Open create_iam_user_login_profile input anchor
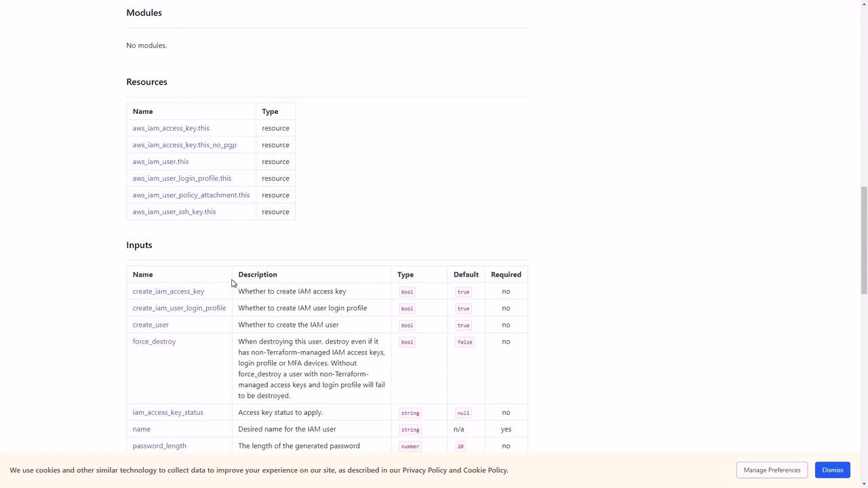Image resolution: width=868 pixels, height=488 pixels. [x=179, y=308]
